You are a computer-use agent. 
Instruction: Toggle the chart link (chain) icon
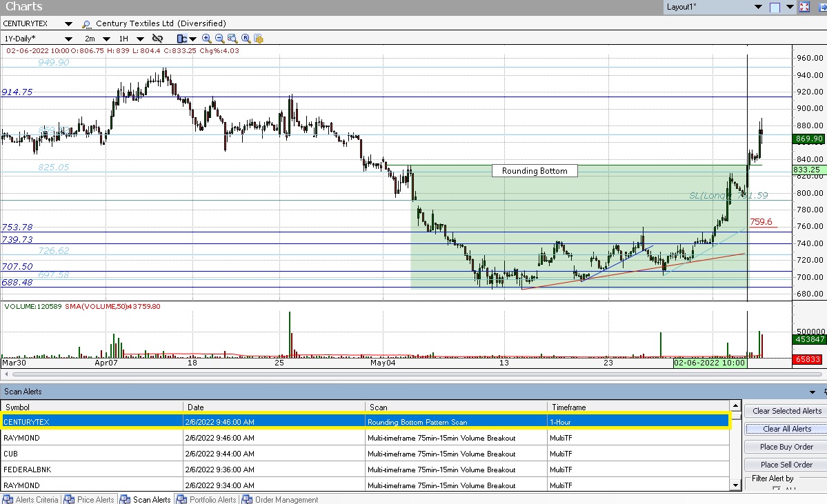click(x=157, y=39)
